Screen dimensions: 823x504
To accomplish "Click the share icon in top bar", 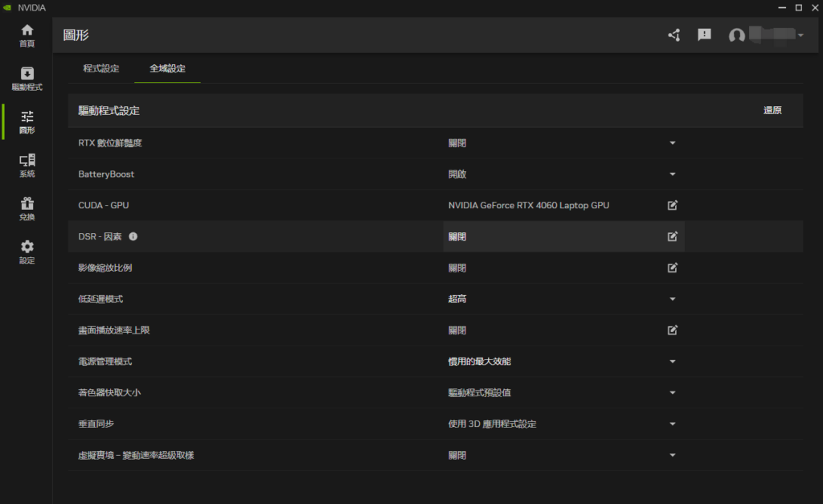I will [x=674, y=35].
